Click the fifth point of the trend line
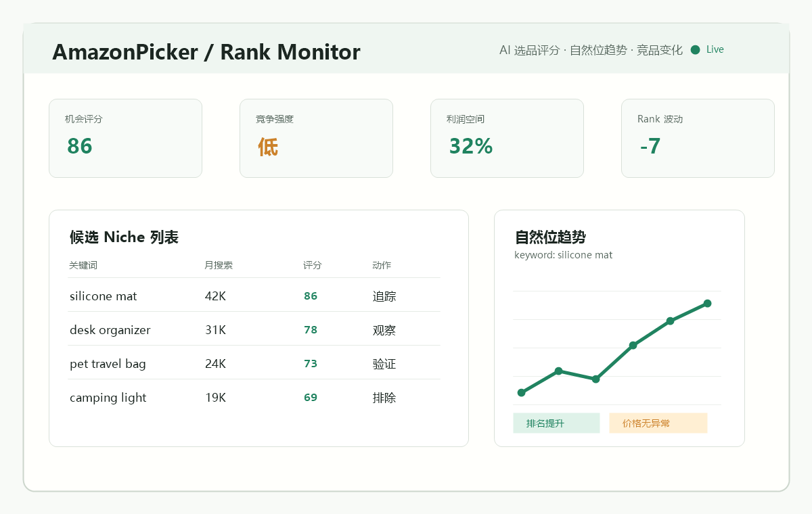 coord(670,321)
